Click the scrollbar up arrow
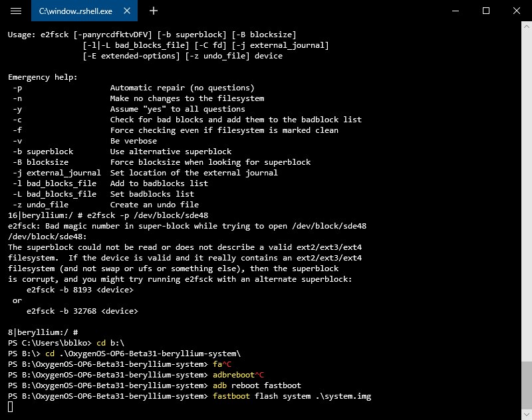This screenshot has width=532, height=420. click(x=527, y=26)
